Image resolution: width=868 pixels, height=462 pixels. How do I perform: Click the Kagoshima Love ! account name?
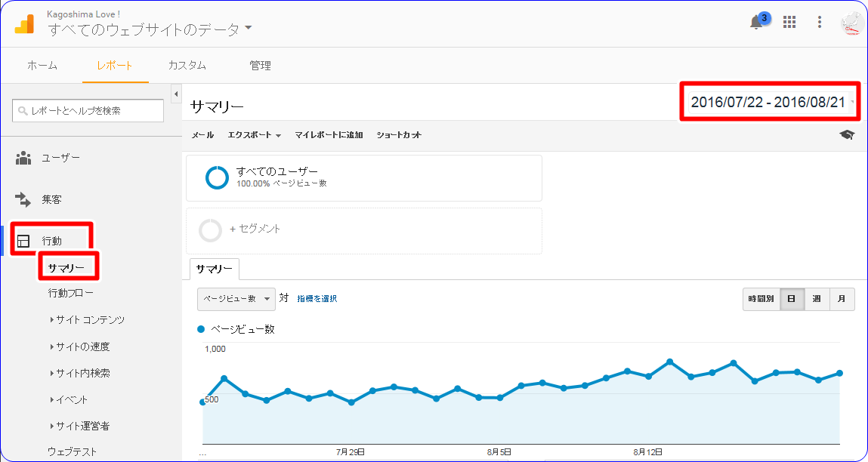point(84,15)
